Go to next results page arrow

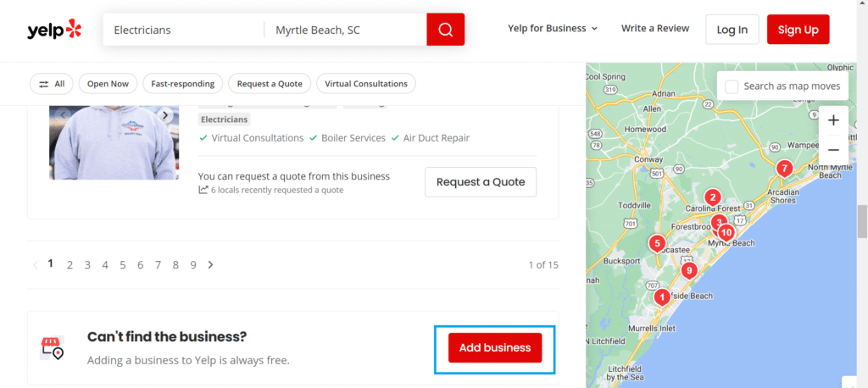[x=210, y=265]
